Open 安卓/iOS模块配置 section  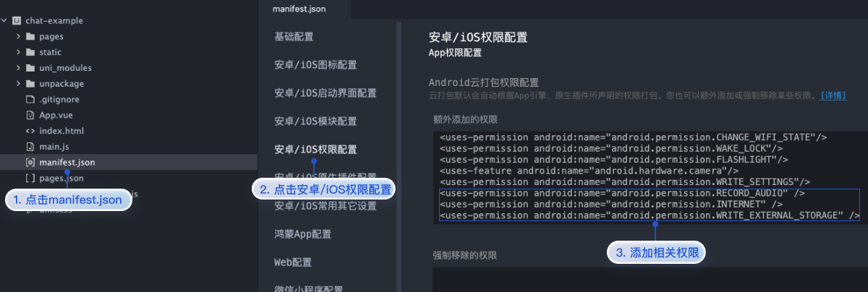click(x=315, y=121)
